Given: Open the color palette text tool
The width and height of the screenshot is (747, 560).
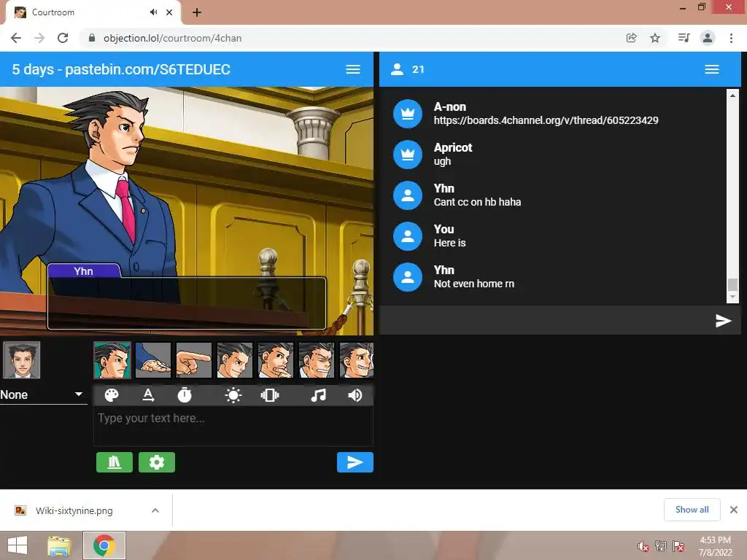Looking at the screenshot, I should [112, 395].
